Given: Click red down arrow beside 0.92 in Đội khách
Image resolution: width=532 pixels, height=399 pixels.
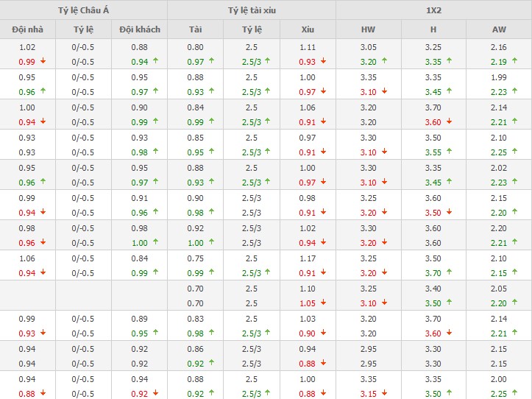Looking at the screenshot, I should pyautogui.click(x=154, y=394).
